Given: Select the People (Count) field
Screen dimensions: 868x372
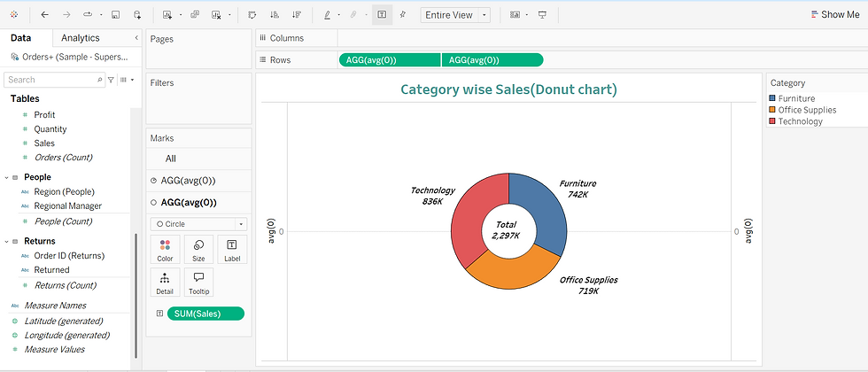Looking at the screenshot, I should coord(63,221).
